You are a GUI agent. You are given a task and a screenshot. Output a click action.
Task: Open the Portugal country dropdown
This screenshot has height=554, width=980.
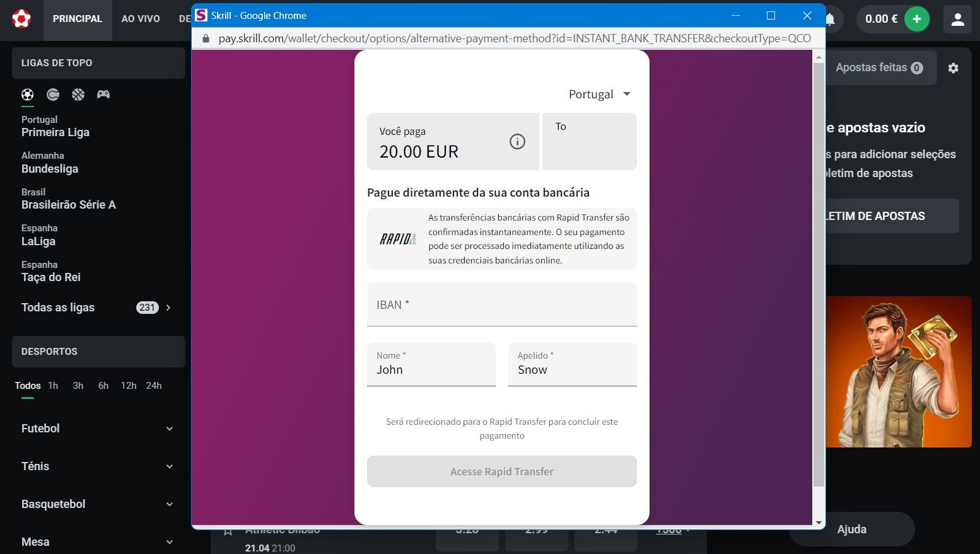click(599, 95)
